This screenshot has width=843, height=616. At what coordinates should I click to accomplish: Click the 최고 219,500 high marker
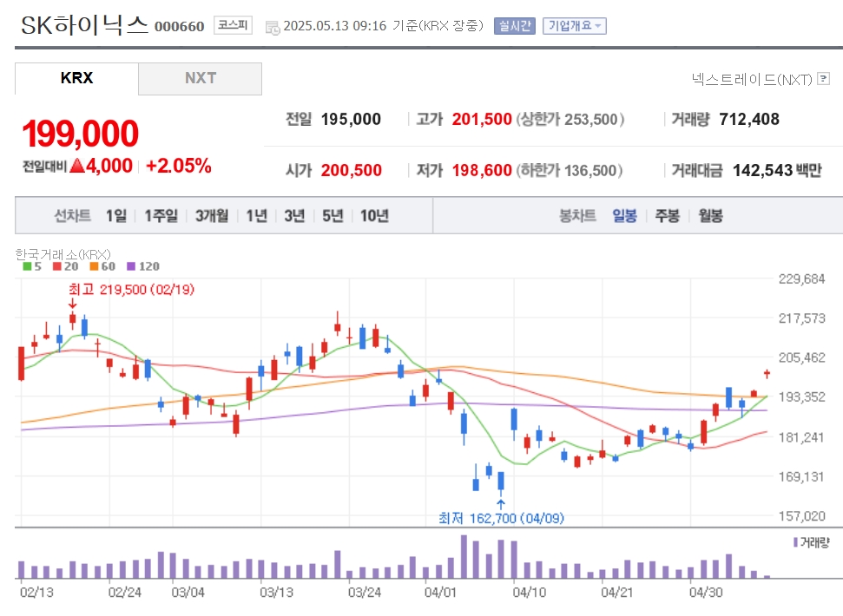[x=131, y=290]
